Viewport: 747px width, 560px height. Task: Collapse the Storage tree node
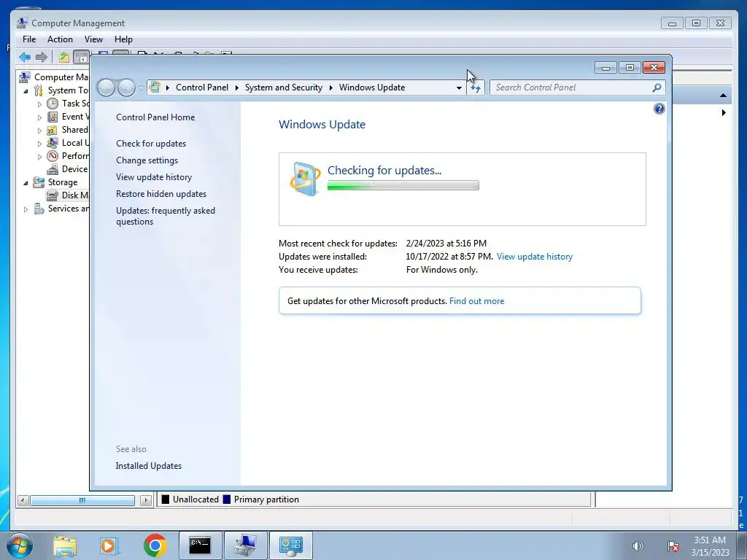coord(26,183)
